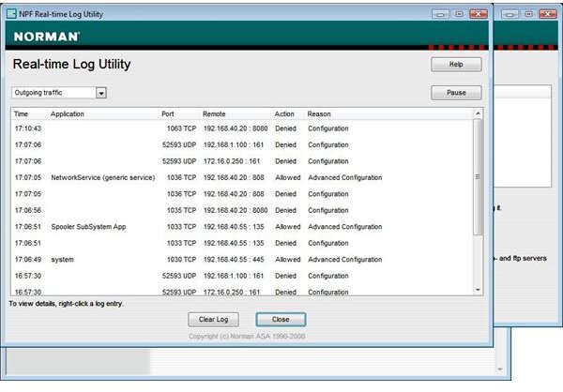Click 192.168.1.100 : 161 at 17:07:06
The height and width of the screenshot is (392, 563).
(x=234, y=145)
